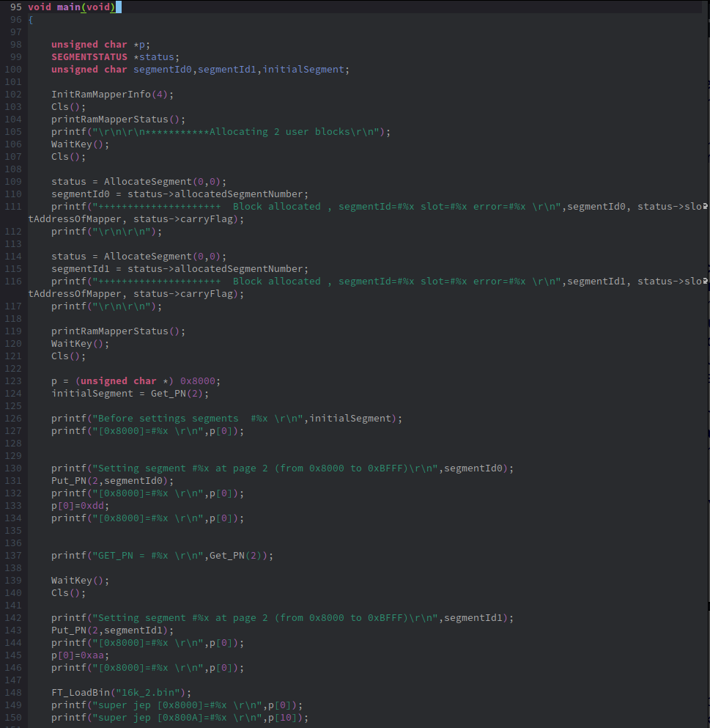Viewport: 710px width, 728px height.
Task: Click 'WaitKey();' on line 120
Action: [81, 344]
